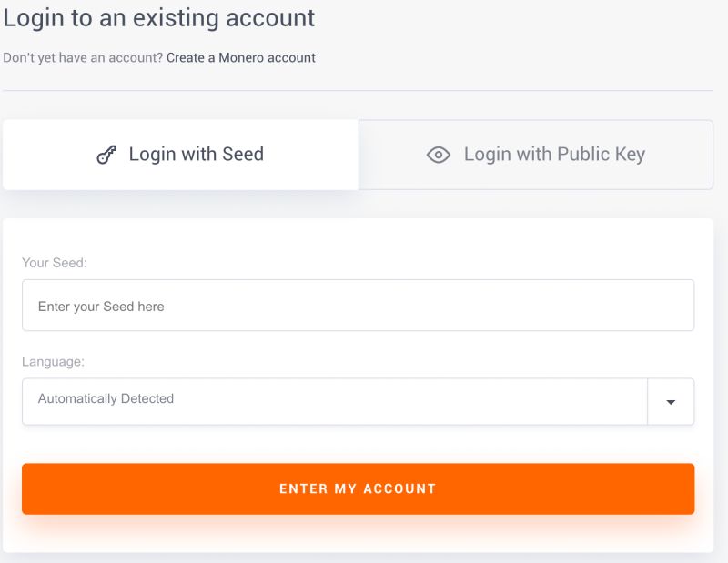This screenshot has height=563, width=728.
Task: Click the horizontal divider below the account prompt
Action: 358,90
